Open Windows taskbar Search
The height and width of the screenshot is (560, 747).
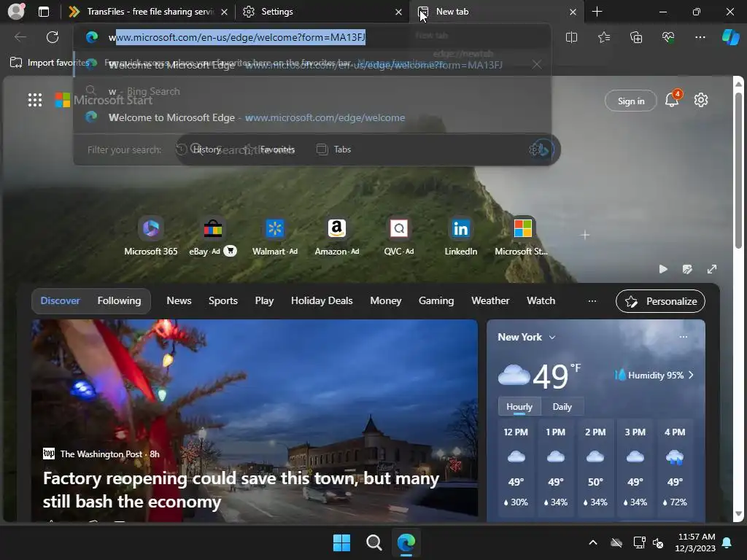(x=374, y=542)
